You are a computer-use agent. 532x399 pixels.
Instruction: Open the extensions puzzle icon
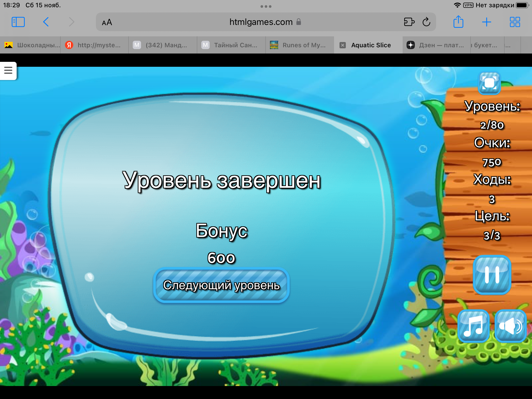409,22
